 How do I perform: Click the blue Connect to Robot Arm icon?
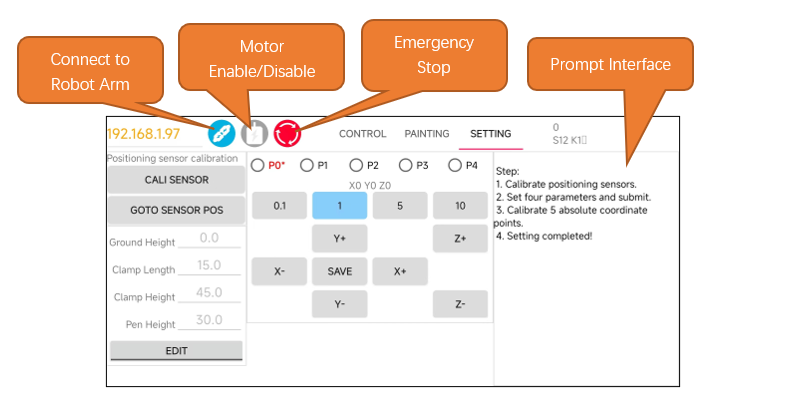[221, 134]
